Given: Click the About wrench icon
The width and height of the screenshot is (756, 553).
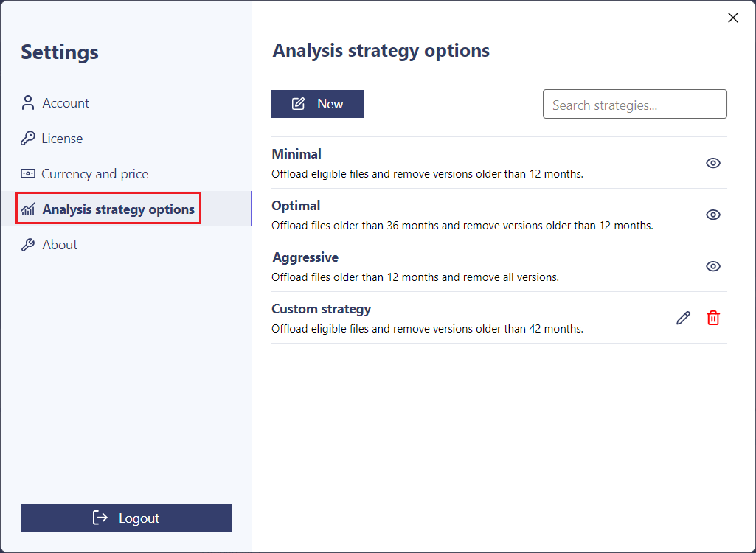Looking at the screenshot, I should [x=28, y=245].
